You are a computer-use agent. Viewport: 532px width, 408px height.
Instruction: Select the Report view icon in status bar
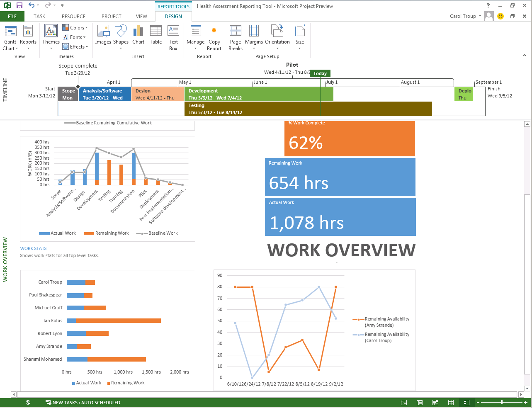466,402
